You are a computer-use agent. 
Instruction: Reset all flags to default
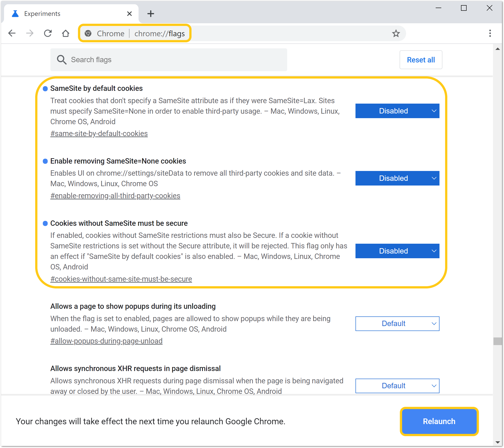(421, 60)
